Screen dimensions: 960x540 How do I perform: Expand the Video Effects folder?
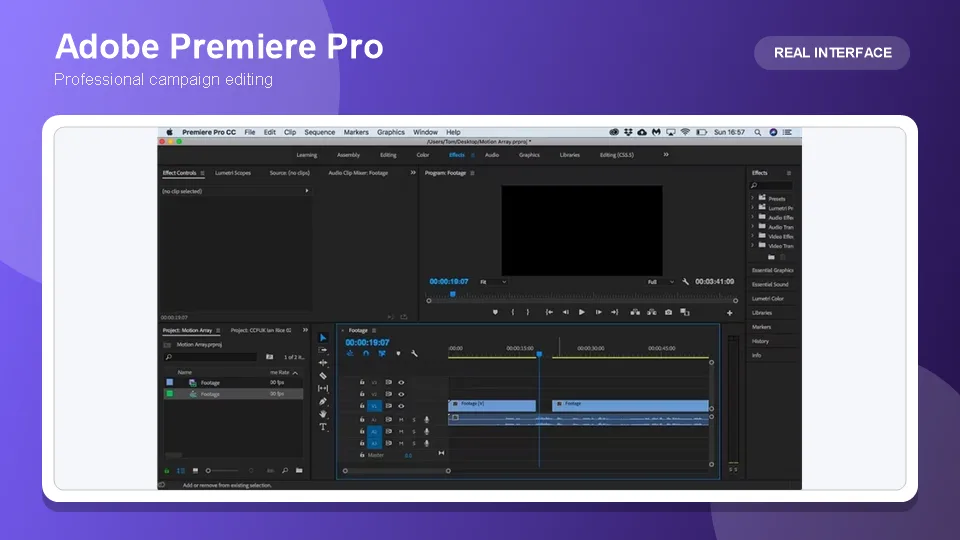(x=752, y=236)
